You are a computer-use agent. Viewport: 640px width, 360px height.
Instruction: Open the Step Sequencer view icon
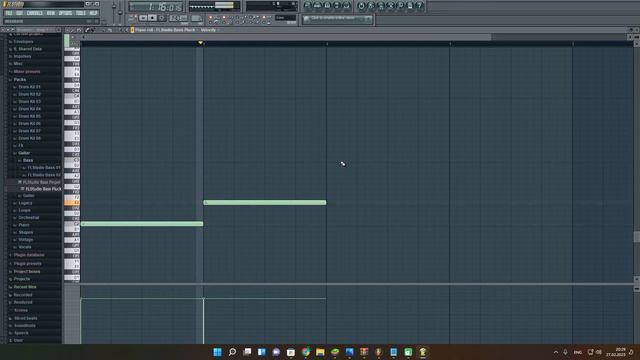[x=317, y=6]
